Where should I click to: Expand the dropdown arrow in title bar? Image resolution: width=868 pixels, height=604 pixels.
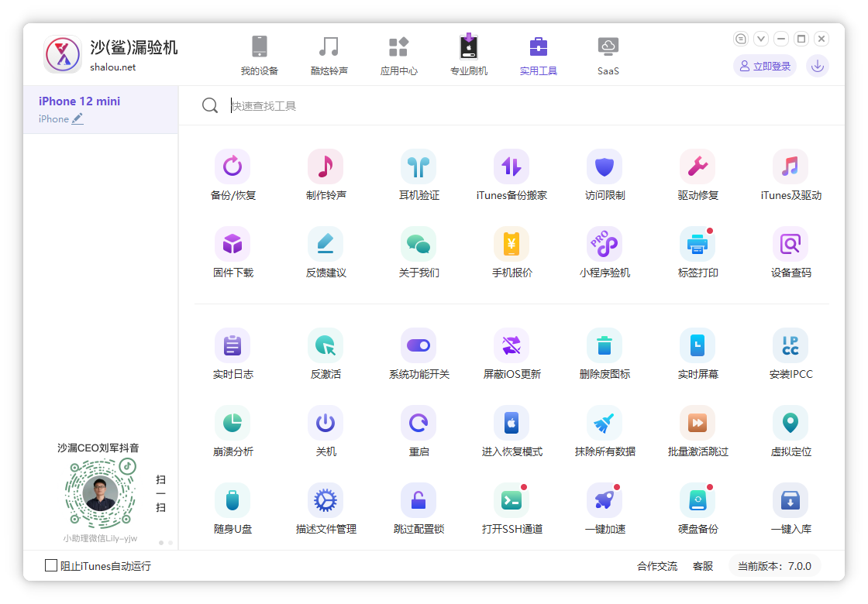click(x=760, y=39)
